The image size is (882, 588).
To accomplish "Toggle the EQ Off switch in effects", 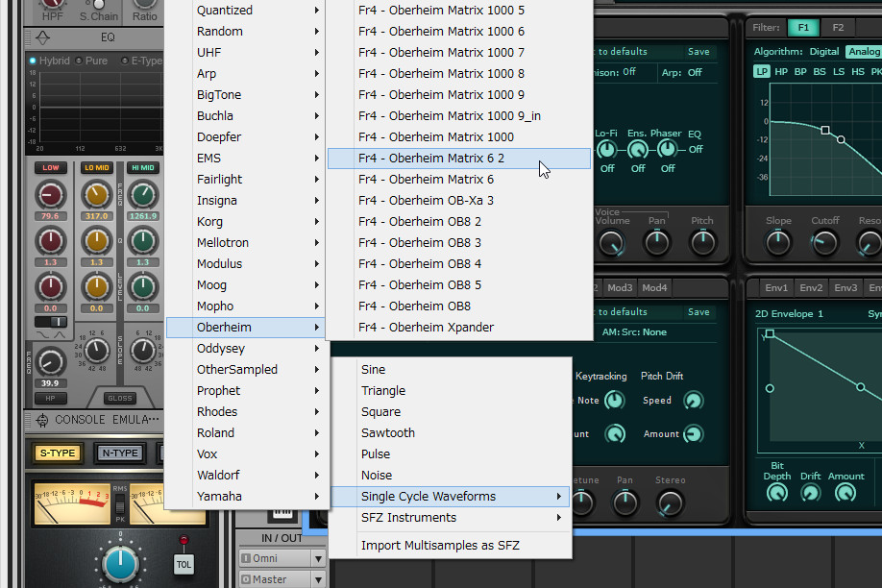I will tap(696, 149).
